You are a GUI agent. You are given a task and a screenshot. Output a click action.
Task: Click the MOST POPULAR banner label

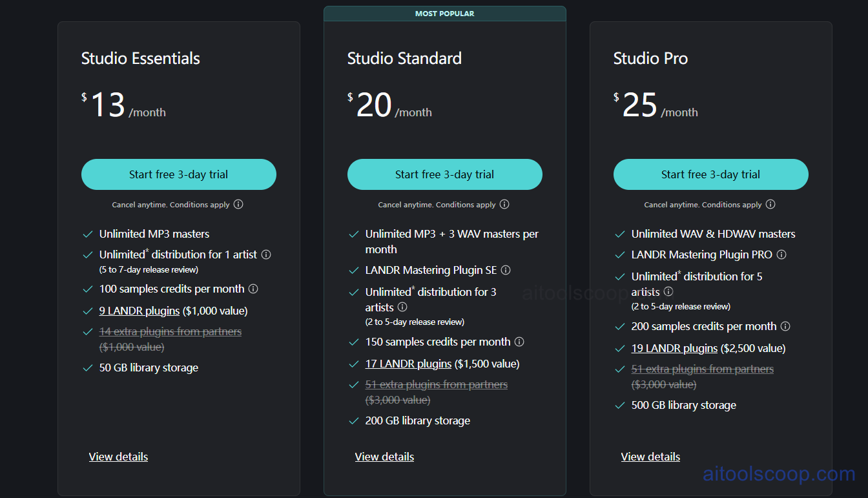pos(445,14)
